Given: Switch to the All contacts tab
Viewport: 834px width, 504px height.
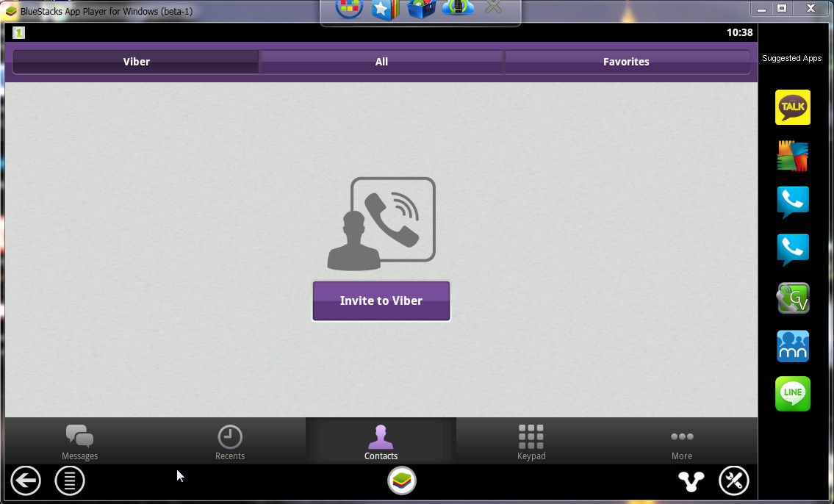Looking at the screenshot, I should tap(381, 62).
